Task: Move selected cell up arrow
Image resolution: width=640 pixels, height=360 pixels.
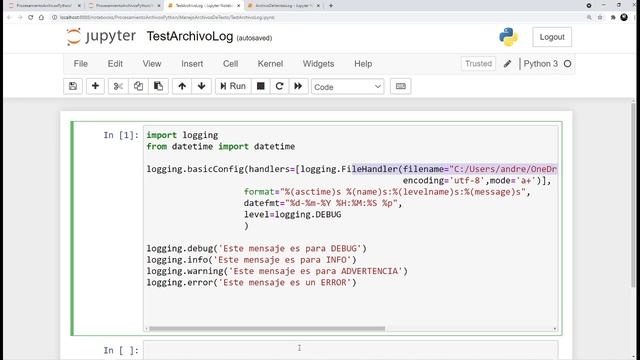Action: click(x=182, y=86)
